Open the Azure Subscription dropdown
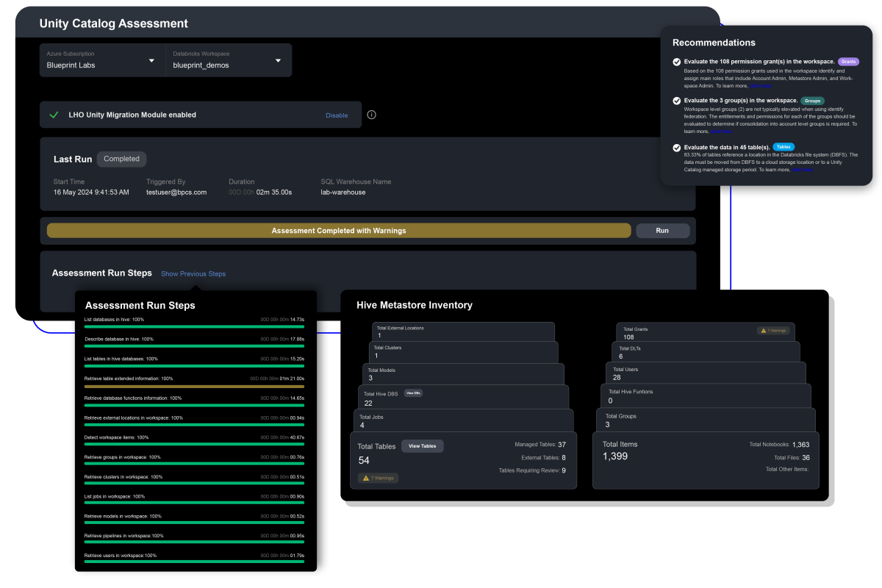This screenshot has height=588, width=882. click(103, 60)
